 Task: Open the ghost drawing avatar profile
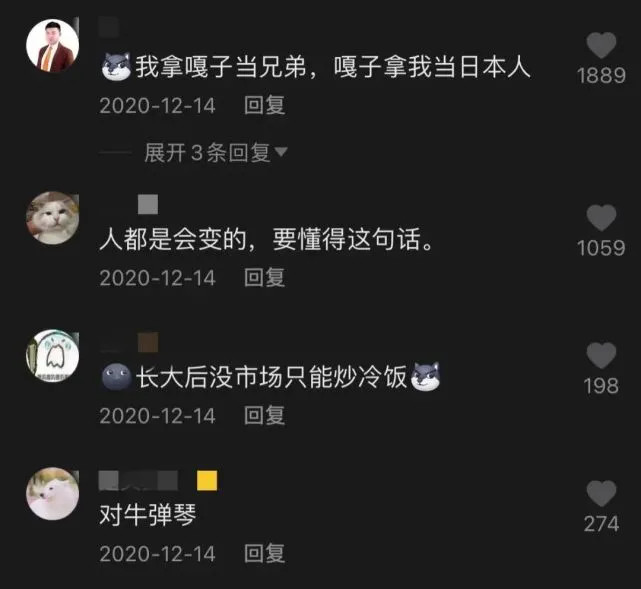tap(52, 356)
